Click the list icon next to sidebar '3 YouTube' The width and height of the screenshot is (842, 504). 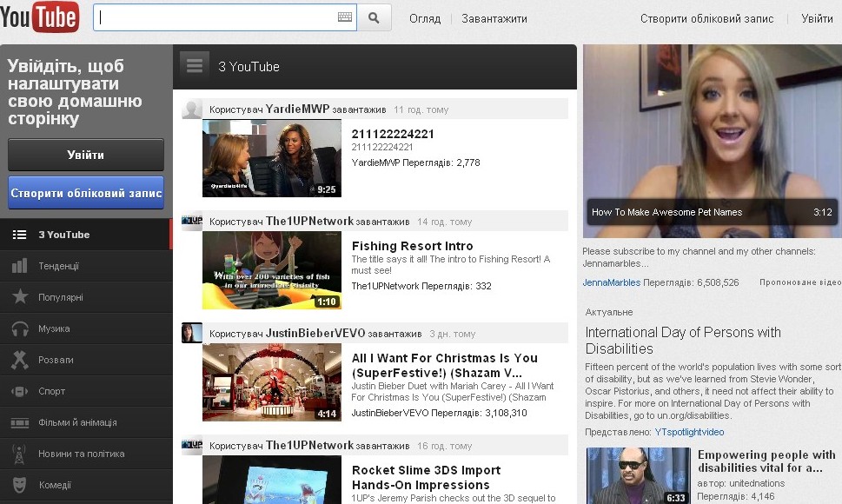coord(19,235)
